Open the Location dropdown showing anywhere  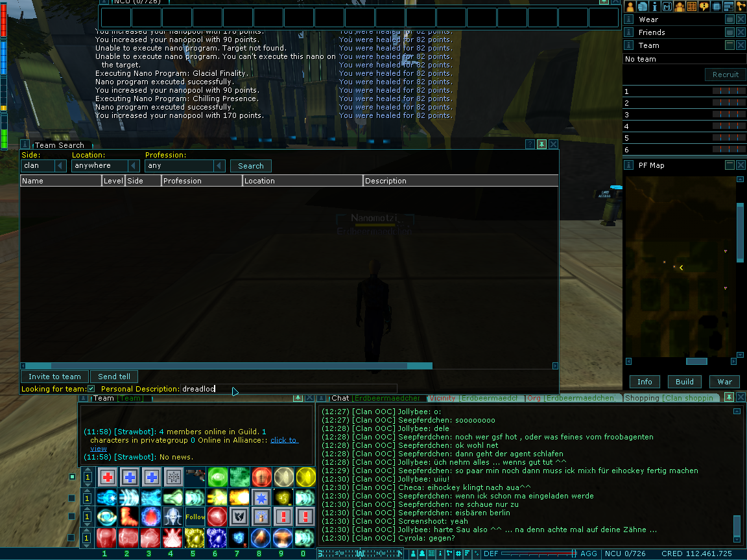105,166
